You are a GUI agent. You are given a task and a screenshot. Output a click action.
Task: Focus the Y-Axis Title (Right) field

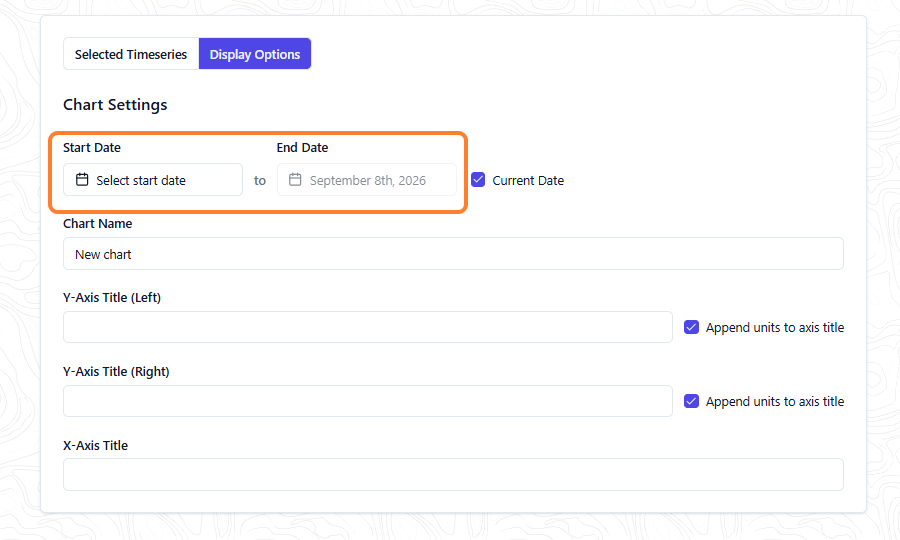367,401
